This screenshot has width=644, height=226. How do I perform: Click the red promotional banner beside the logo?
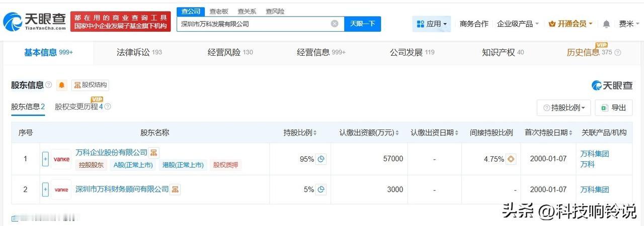coord(120,21)
